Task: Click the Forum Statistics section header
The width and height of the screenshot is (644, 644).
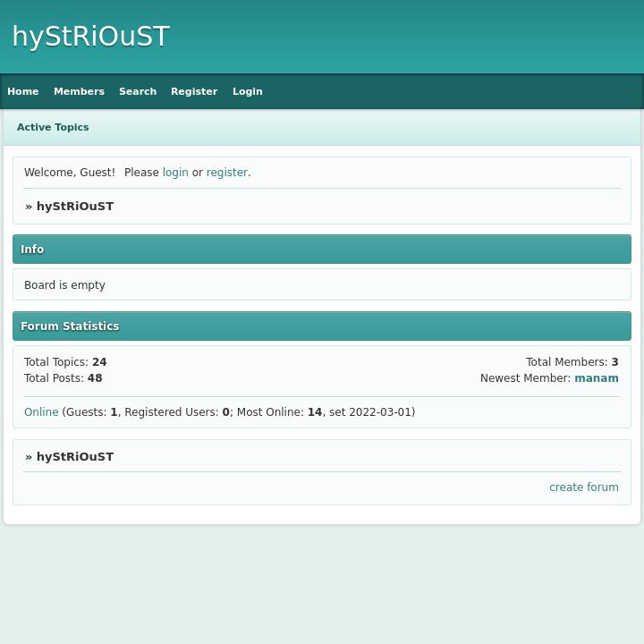Action: pyautogui.click(x=70, y=326)
